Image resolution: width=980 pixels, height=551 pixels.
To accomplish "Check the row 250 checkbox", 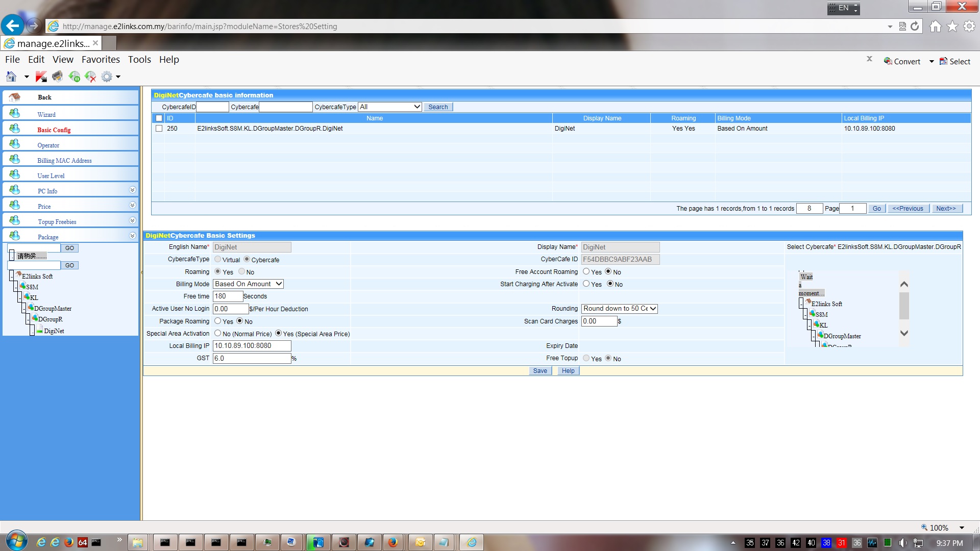I will [159, 129].
